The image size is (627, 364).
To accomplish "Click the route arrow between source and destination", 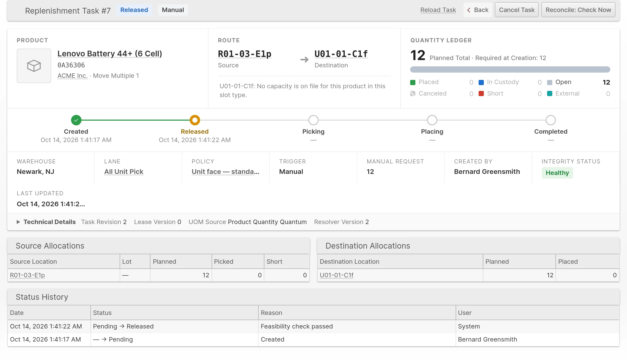I will click(304, 60).
